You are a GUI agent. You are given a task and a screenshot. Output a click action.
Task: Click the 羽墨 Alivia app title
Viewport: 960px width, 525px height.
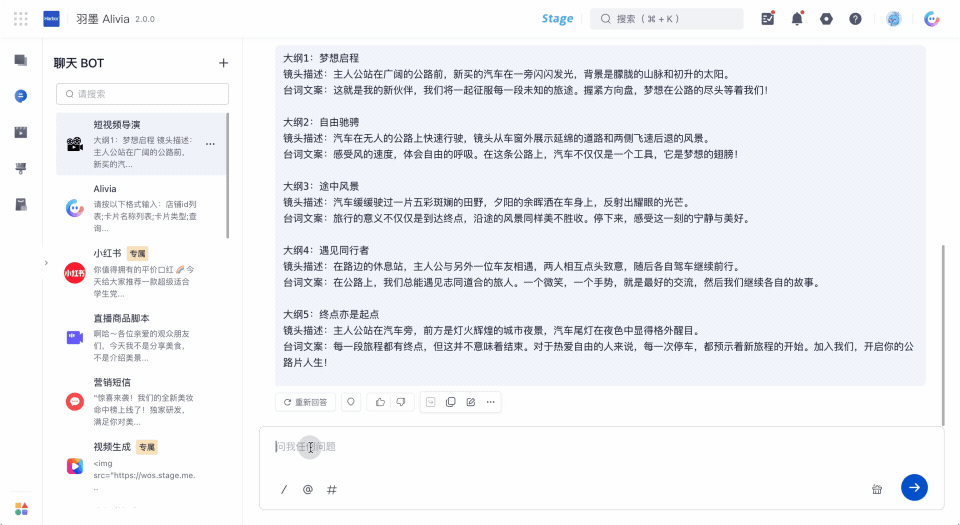tap(103, 19)
